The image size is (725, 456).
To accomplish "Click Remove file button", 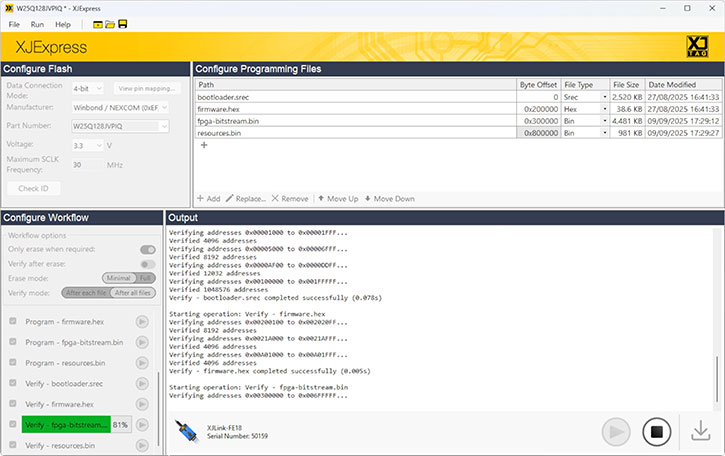I will [290, 199].
